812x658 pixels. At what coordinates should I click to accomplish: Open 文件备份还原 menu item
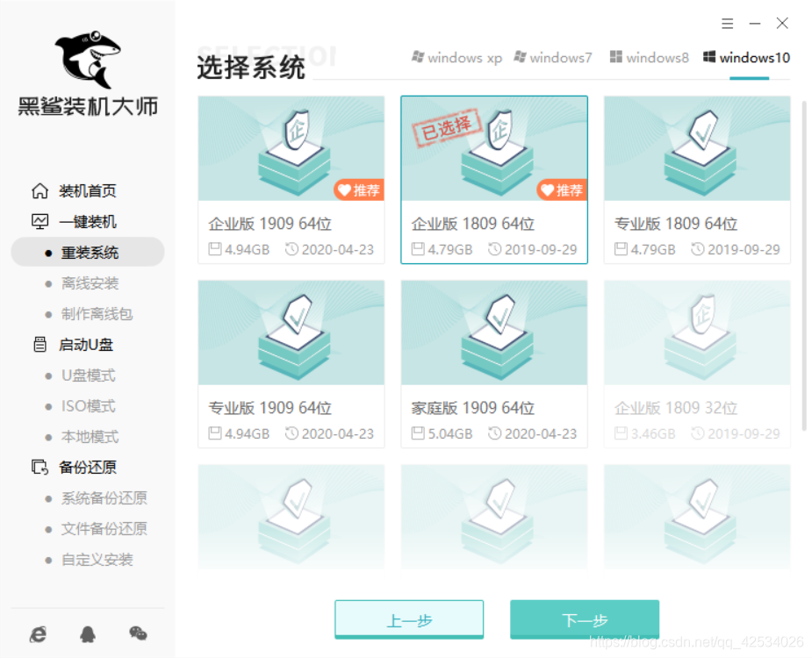coord(104,528)
